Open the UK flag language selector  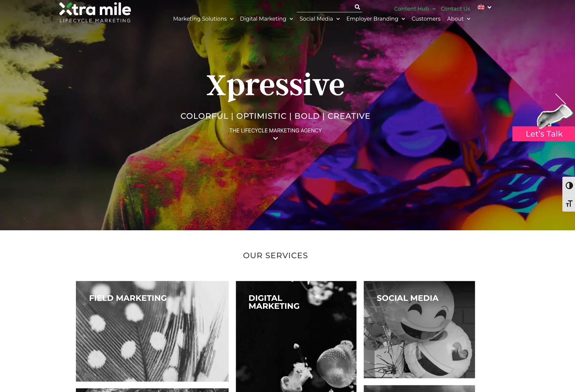(484, 7)
